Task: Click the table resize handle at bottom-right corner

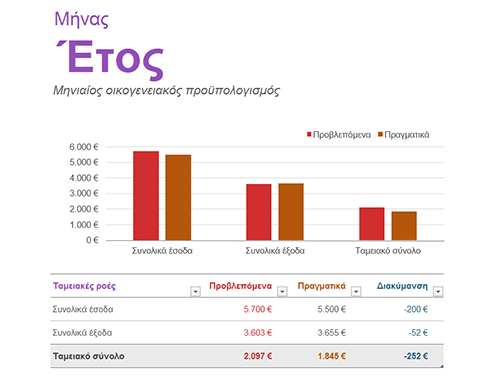Action: tap(442, 366)
